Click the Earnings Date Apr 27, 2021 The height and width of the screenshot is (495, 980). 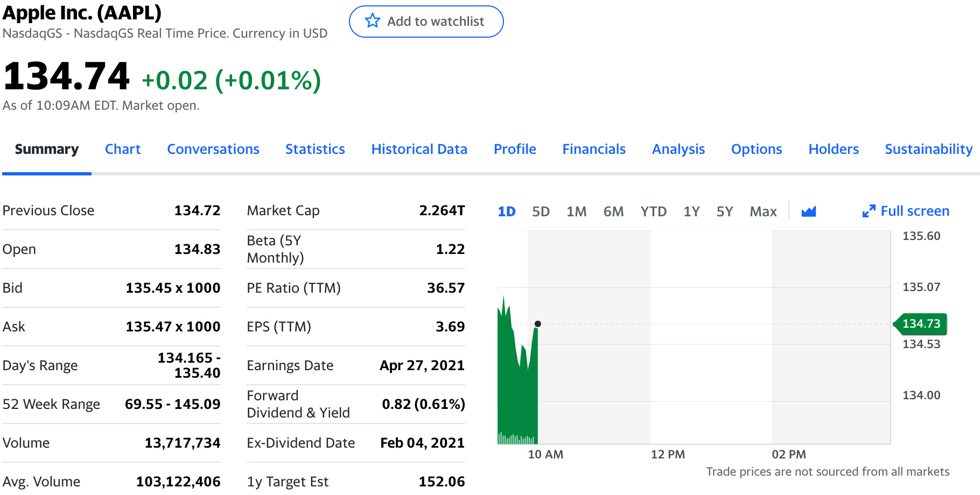click(422, 365)
